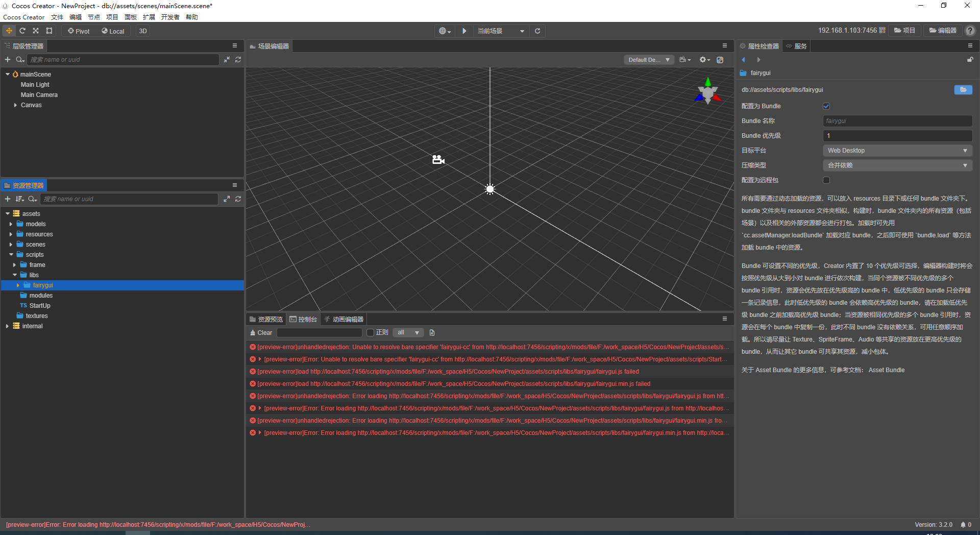Viewport: 980px width, 535px height.
Task: Start scene preview with play button
Action: click(x=464, y=31)
